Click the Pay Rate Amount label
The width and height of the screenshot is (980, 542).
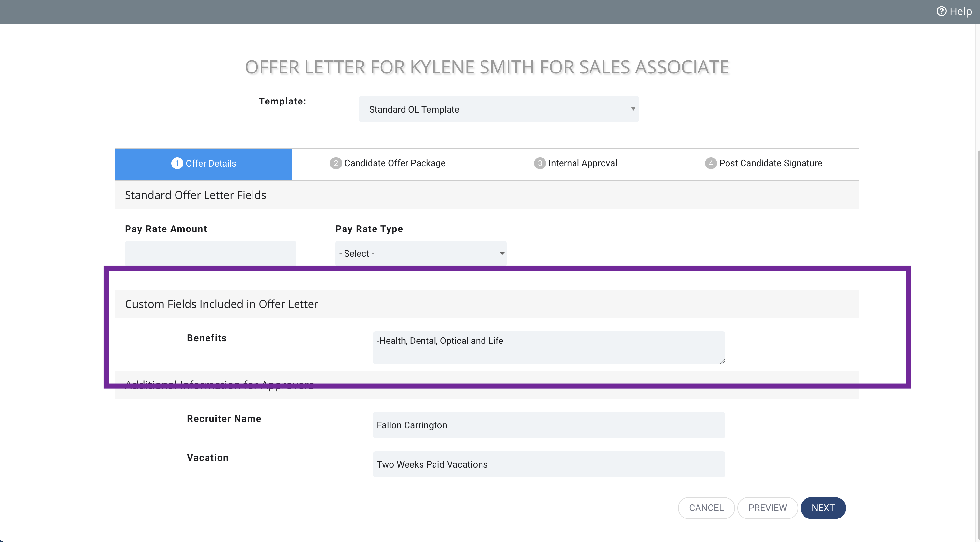coord(166,229)
